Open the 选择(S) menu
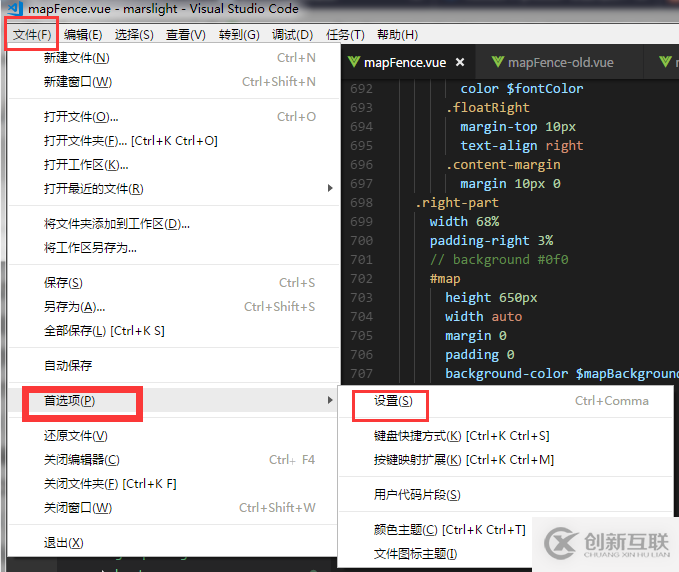679x572 pixels. click(x=134, y=35)
